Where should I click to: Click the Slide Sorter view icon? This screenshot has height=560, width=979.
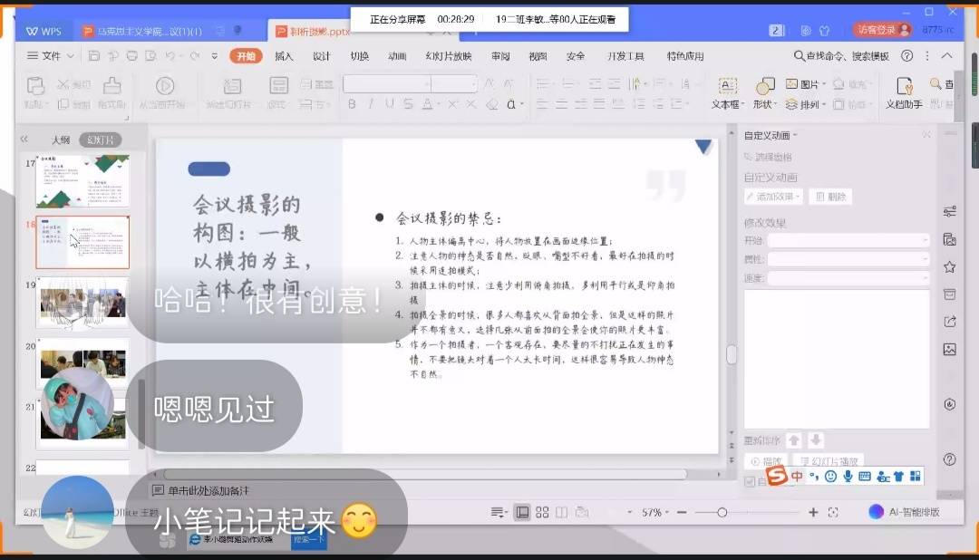tap(542, 512)
